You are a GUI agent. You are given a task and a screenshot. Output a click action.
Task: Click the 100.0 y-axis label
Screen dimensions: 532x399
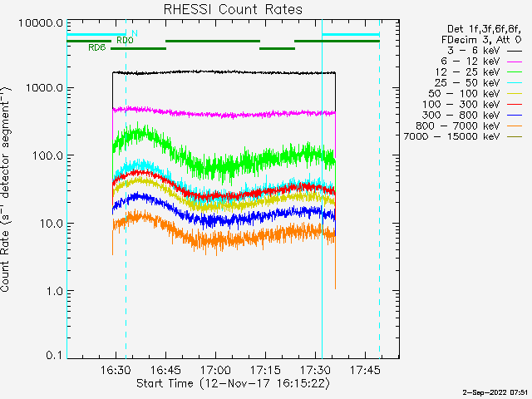tap(48, 156)
